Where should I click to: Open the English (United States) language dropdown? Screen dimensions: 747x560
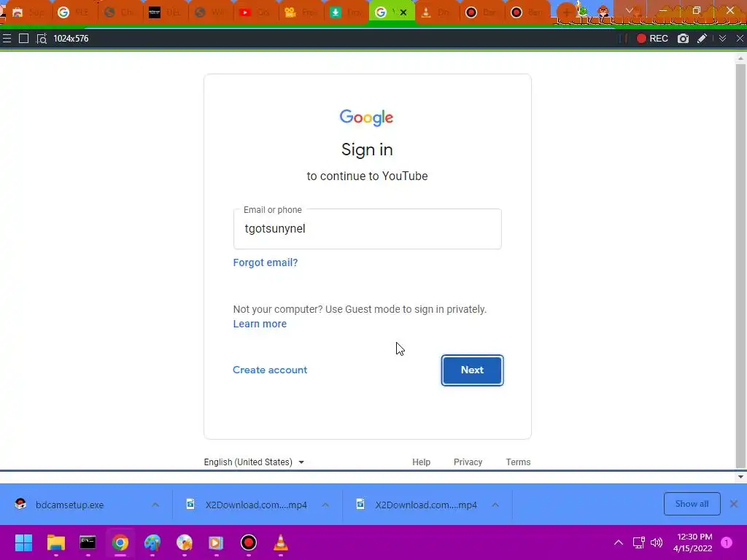coord(254,462)
